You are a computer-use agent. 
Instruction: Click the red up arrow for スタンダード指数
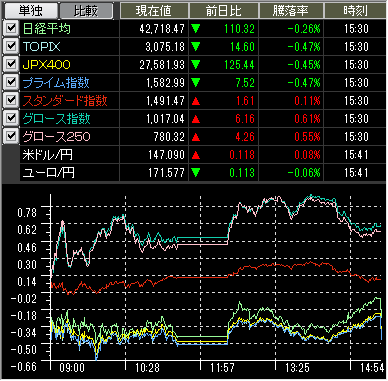click(x=196, y=101)
